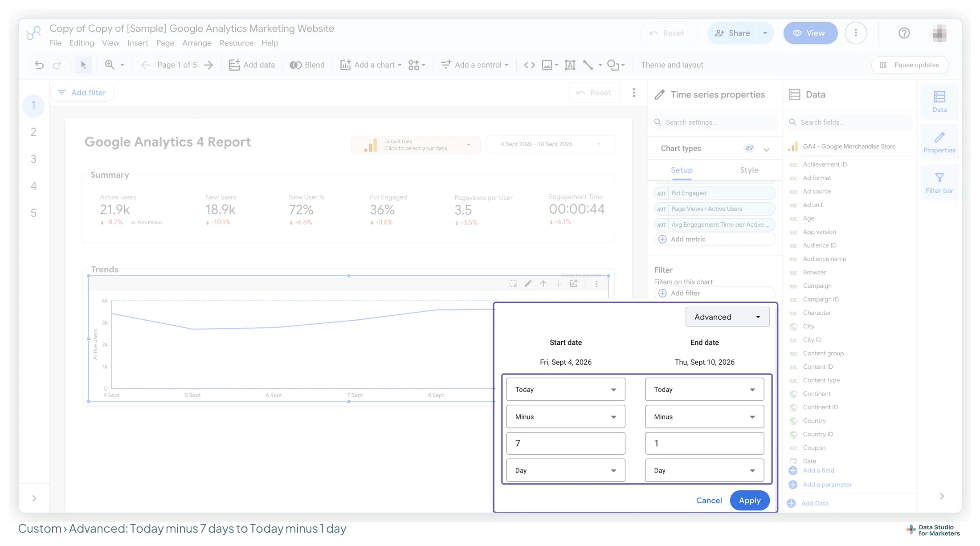Open the chart's three-dot options menu
This screenshot has height=546, width=980.
pyautogui.click(x=596, y=284)
